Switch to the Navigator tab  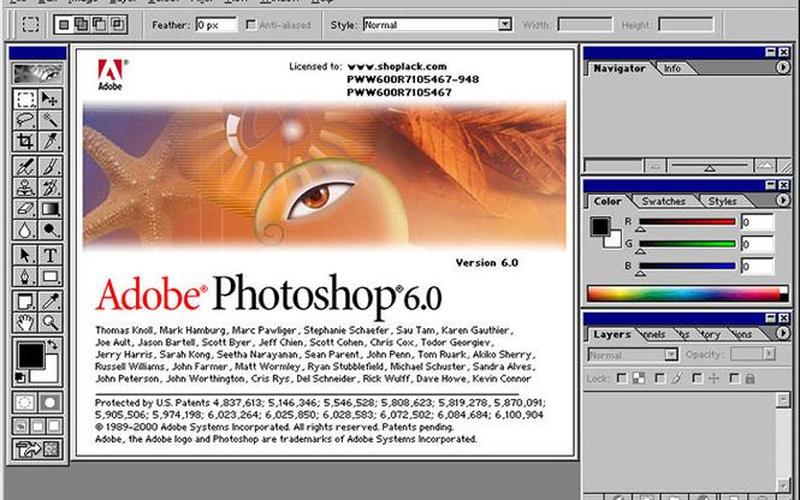[619, 68]
